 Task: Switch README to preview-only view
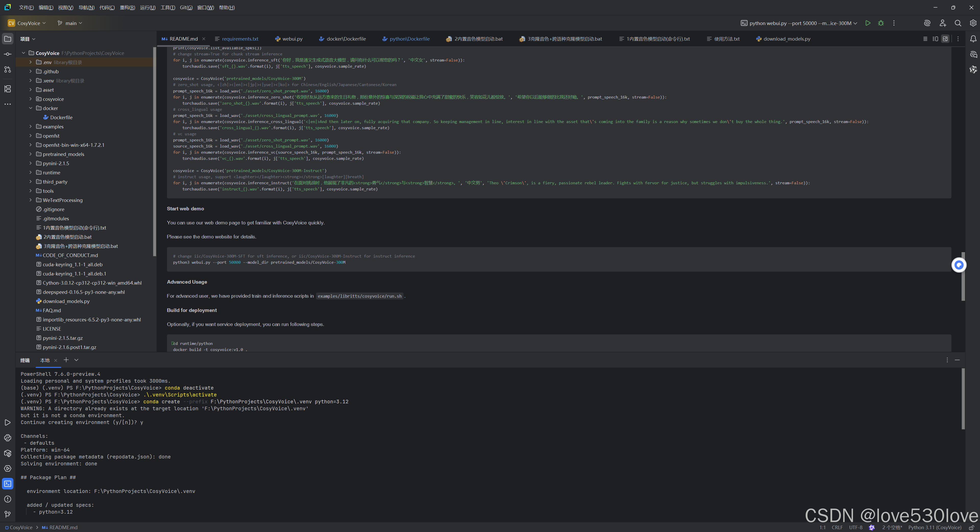click(x=945, y=39)
